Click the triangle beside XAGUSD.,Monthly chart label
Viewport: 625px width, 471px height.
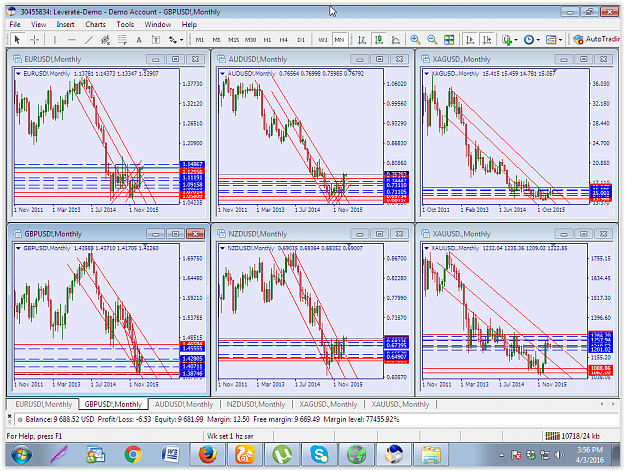426,73
